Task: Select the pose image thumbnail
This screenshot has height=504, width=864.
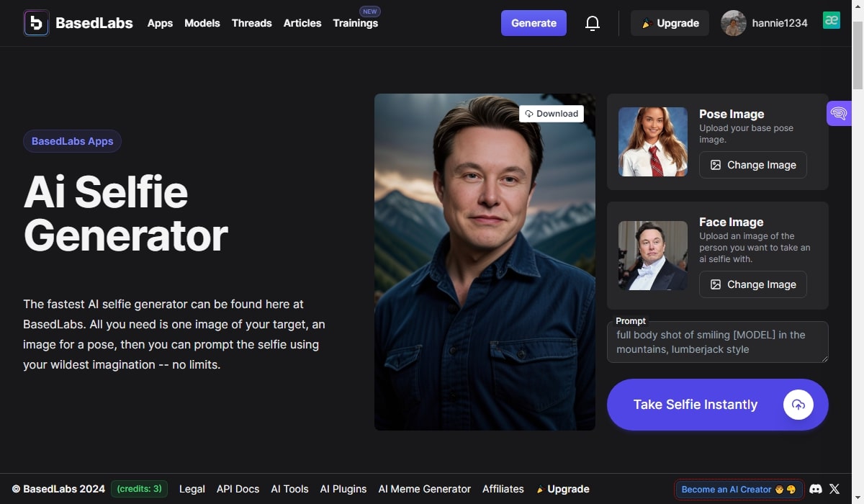Action: (653, 142)
